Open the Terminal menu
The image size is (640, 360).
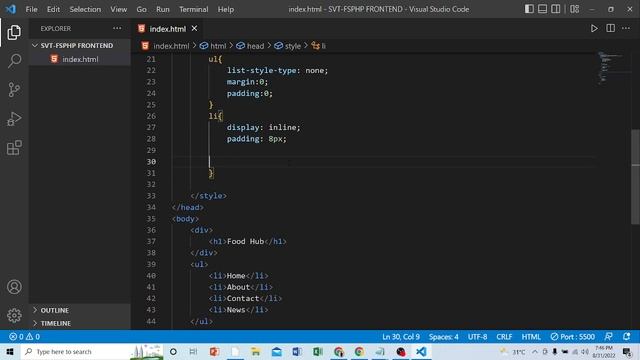193,9
